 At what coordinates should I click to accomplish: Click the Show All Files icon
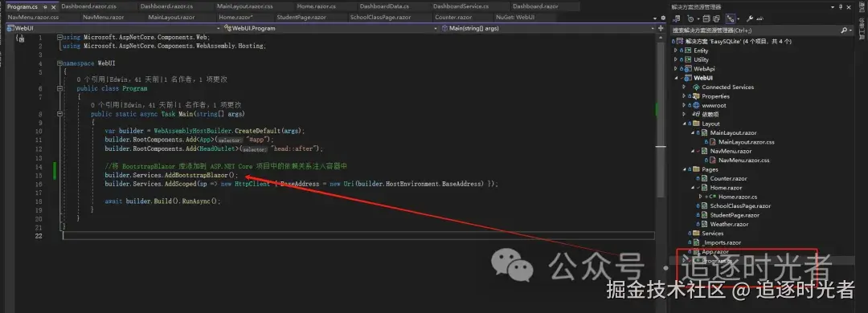pyautogui.click(x=716, y=18)
